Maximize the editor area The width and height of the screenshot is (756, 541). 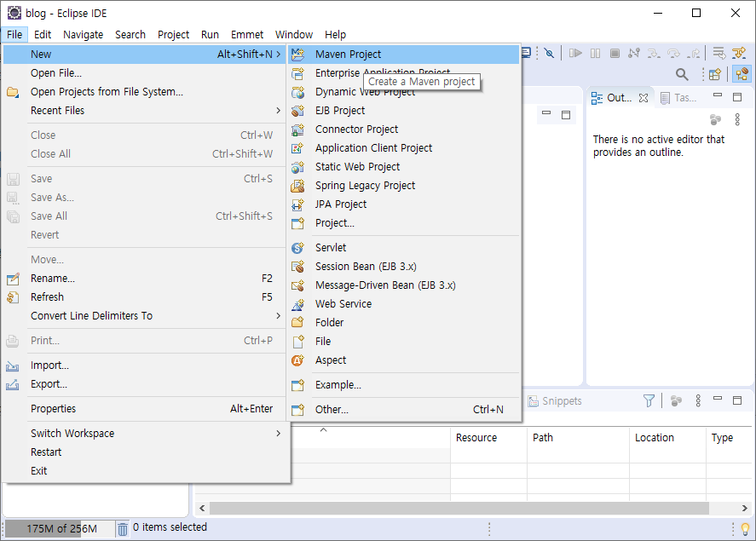point(566,115)
